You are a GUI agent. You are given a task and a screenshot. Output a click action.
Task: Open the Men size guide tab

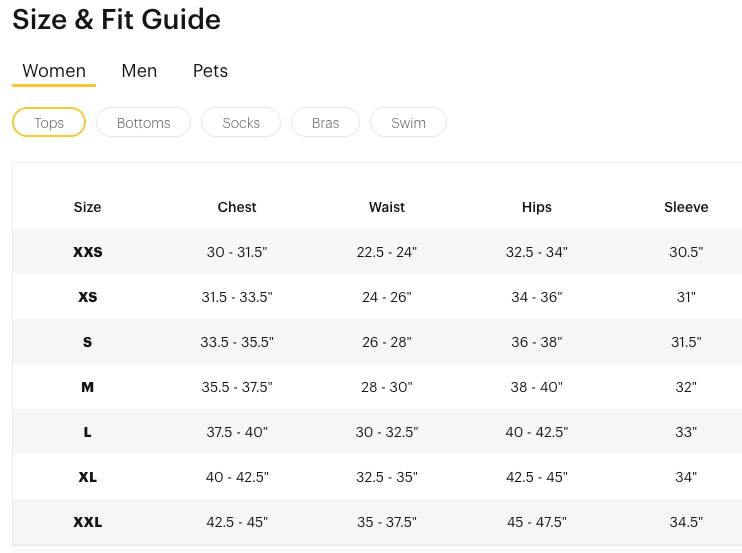pos(139,71)
